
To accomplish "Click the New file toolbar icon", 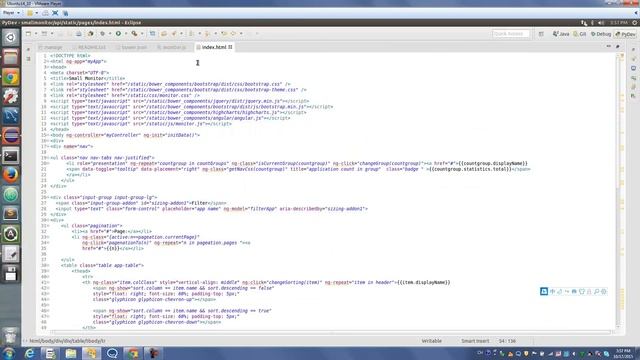I will (x=28, y=33).
